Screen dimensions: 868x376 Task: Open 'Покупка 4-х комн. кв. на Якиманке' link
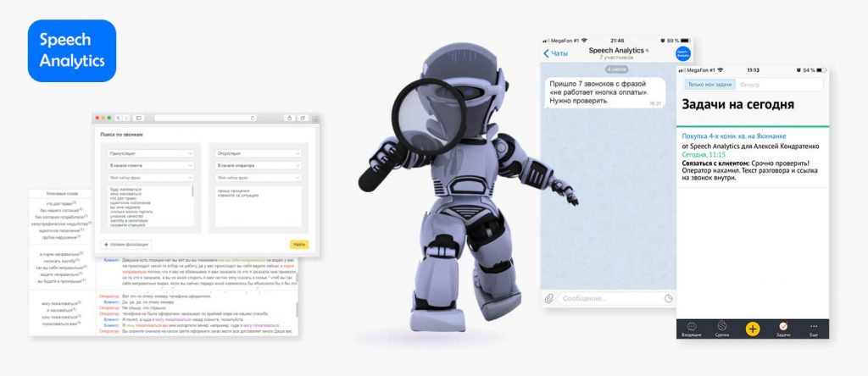pos(734,136)
